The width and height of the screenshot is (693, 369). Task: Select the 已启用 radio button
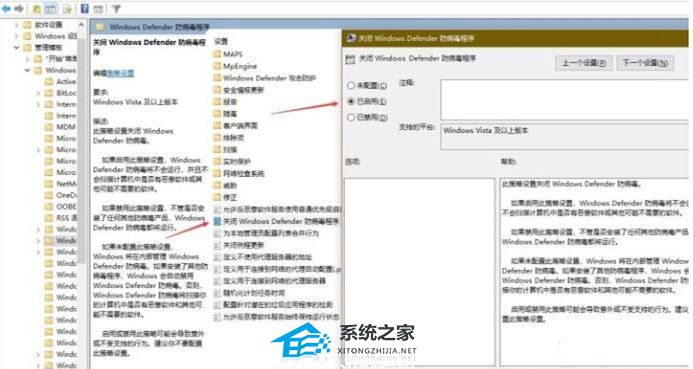(351, 101)
